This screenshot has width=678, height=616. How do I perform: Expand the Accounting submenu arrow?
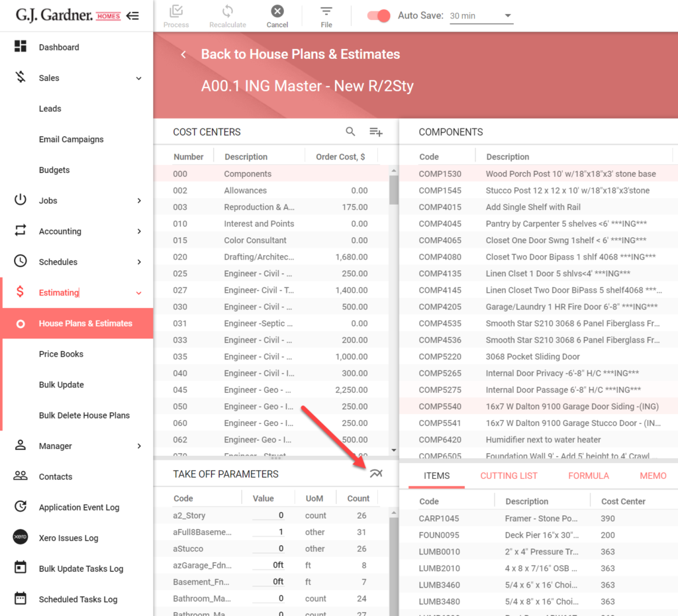tap(139, 231)
